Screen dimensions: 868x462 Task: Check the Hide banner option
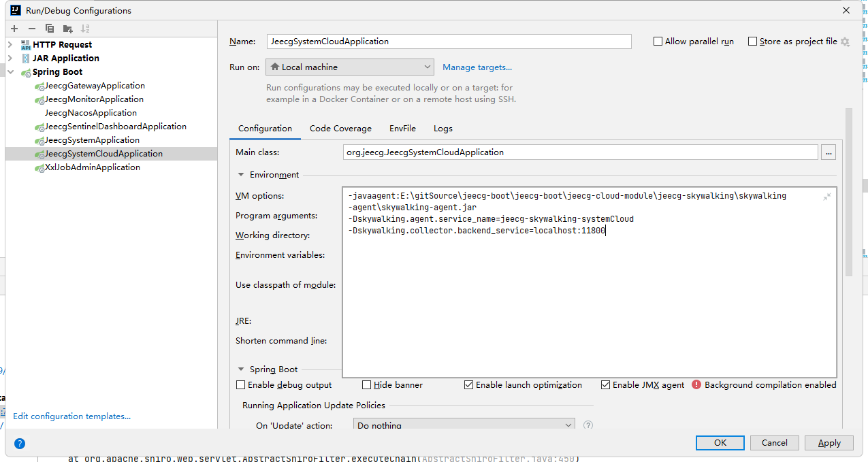[x=366, y=385]
